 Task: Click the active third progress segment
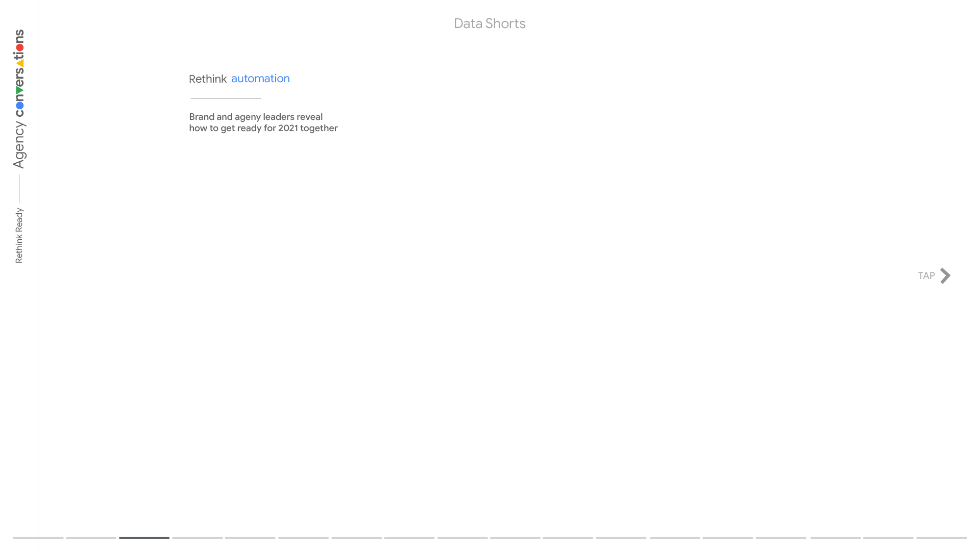click(x=144, y=537)
